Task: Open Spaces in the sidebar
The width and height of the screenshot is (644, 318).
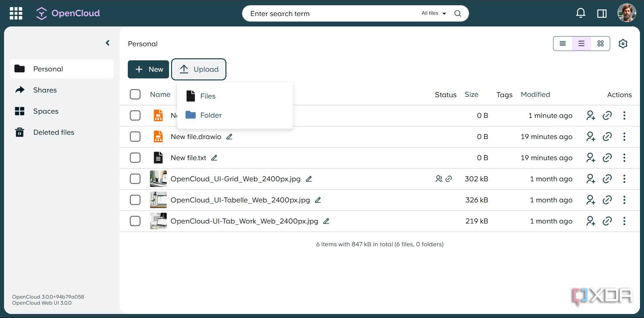Action: pyautogui.click(x=62, y=111)
